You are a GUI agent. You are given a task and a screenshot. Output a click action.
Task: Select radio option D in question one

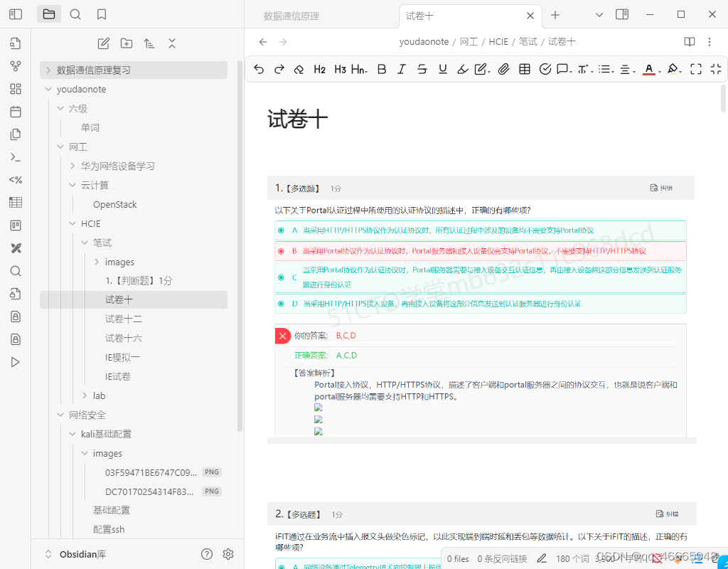(x=280, y=304)
